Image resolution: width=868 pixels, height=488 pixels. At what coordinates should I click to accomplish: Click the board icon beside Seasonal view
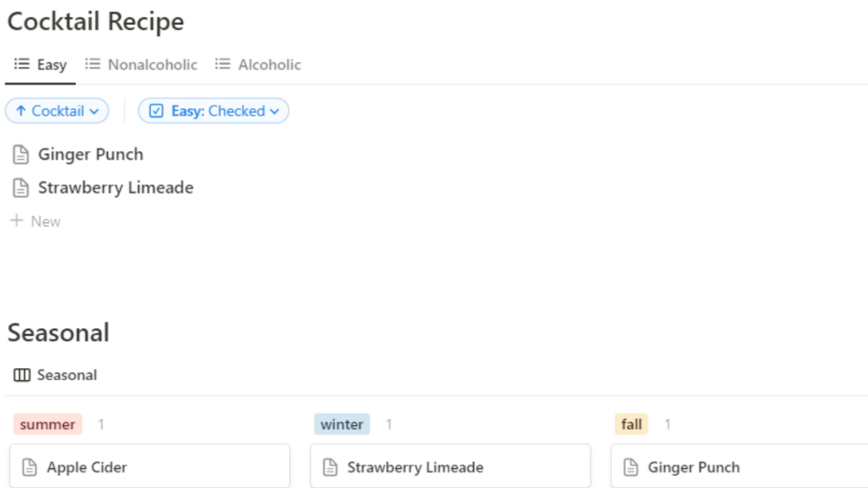(22, 375)
